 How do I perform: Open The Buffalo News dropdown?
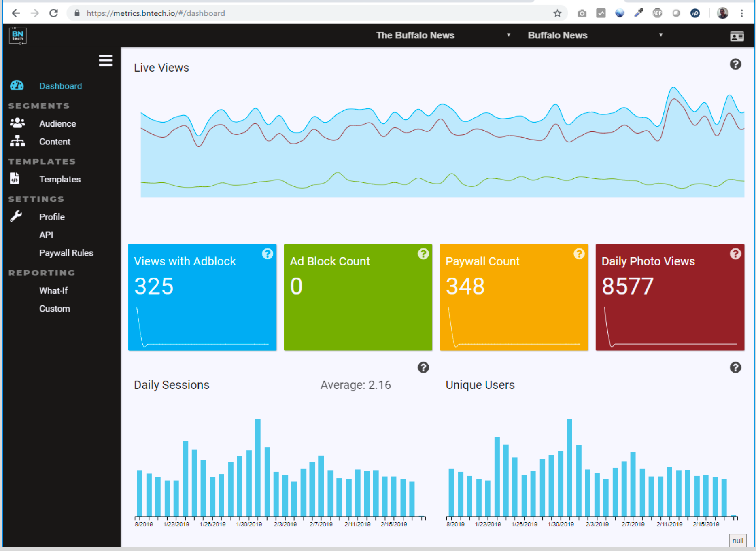pyautogui.click(x=444, y=35)
